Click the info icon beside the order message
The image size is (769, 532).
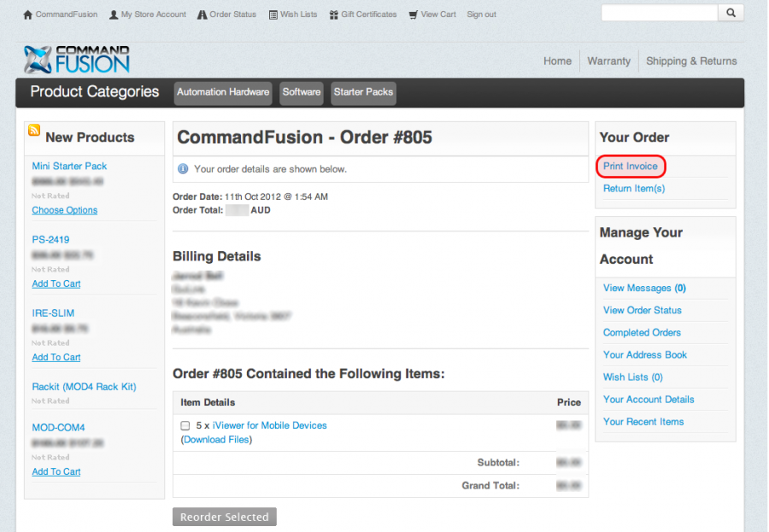(x=183, y=169)
